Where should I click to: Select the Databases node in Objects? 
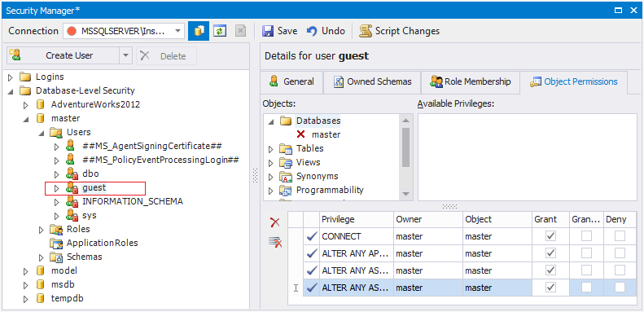318,121
